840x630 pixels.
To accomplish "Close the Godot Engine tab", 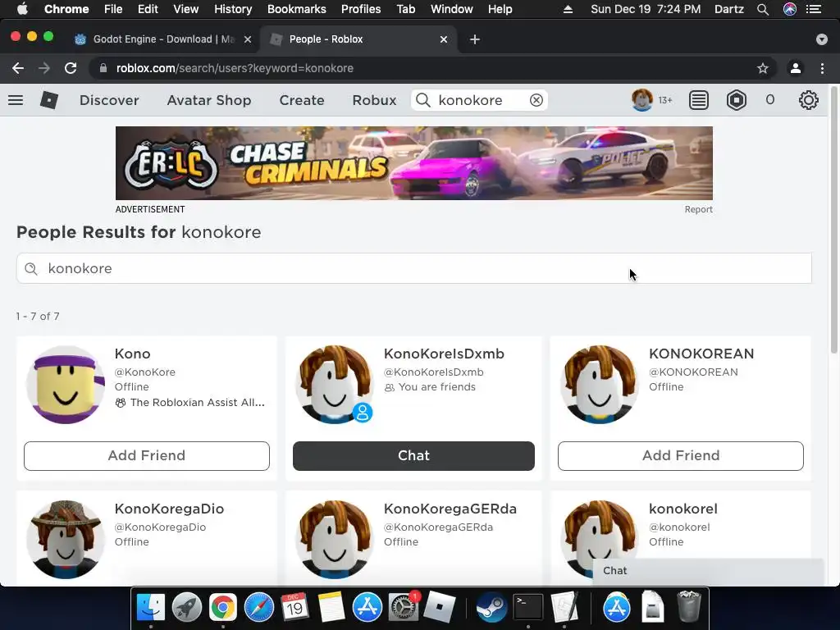I will tap(248, 39).
